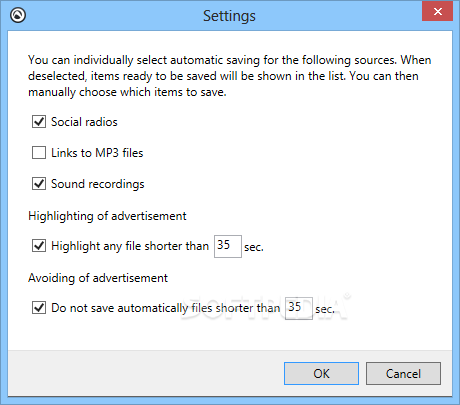The height and width of the screenshot is (405, 460).
Task: Disable Highlight any file shorter than
Action: point(39,246)
